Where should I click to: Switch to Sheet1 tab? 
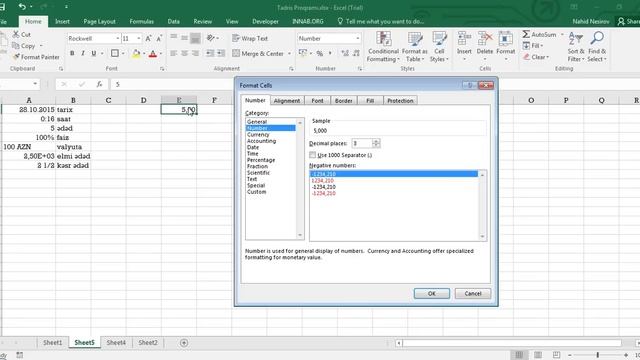click(53, 342)
